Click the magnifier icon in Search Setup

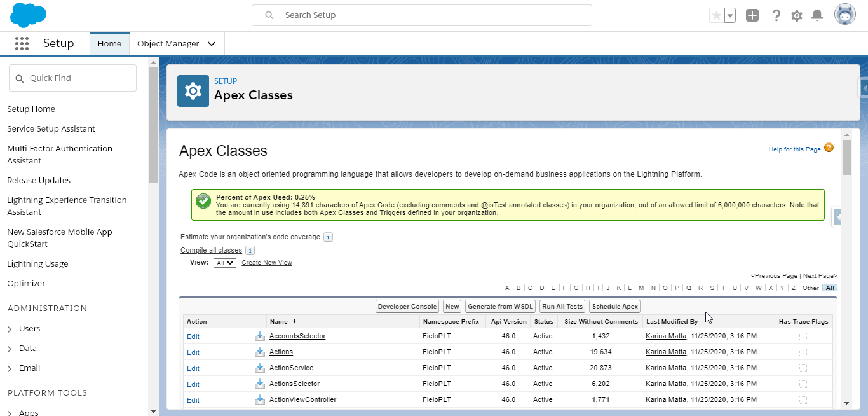click(x=269, y=15)
